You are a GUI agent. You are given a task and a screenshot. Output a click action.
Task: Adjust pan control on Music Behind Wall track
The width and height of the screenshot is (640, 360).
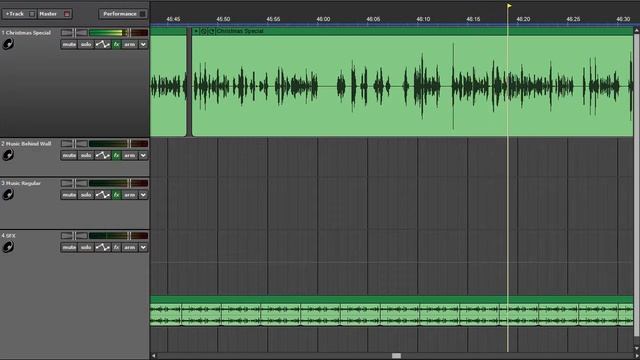tap(74, 144)
